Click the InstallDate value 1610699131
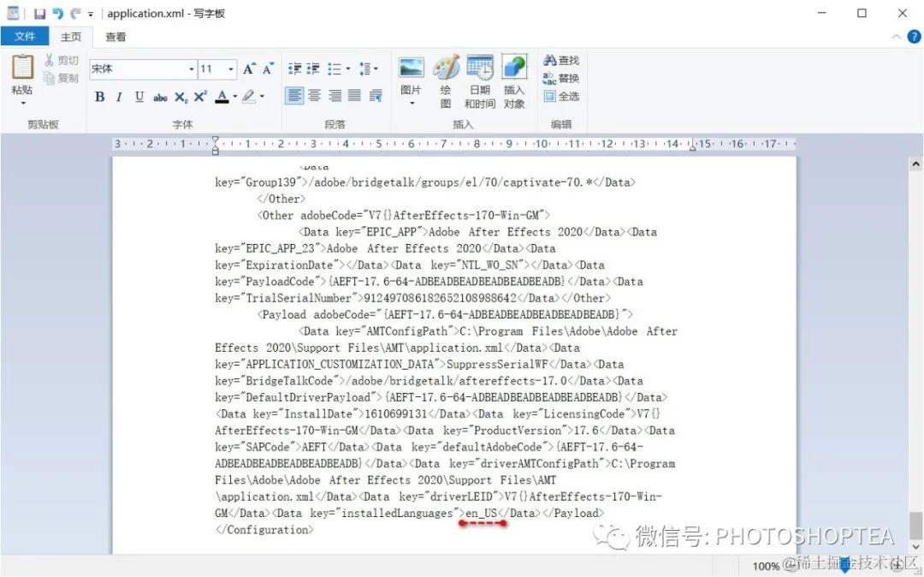 396,413
